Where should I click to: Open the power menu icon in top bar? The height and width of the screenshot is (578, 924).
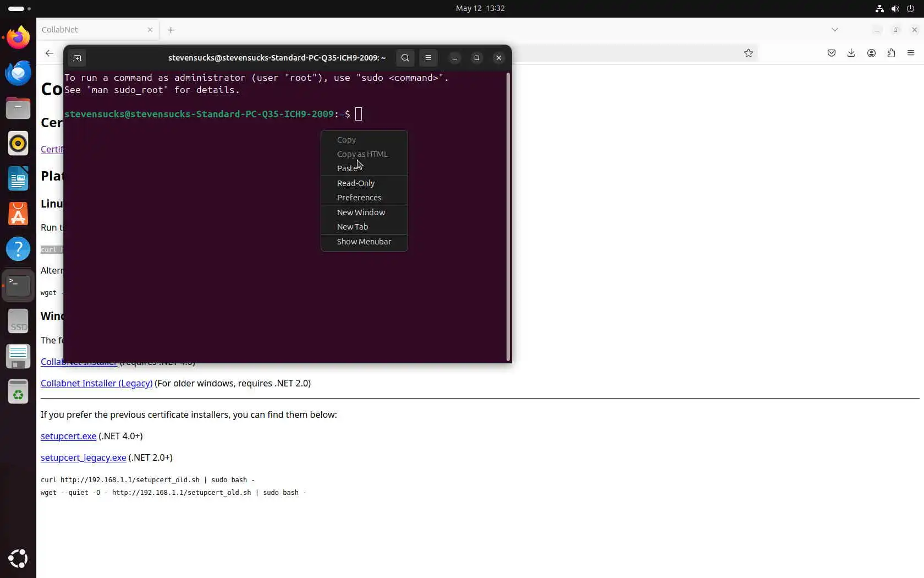911,8
